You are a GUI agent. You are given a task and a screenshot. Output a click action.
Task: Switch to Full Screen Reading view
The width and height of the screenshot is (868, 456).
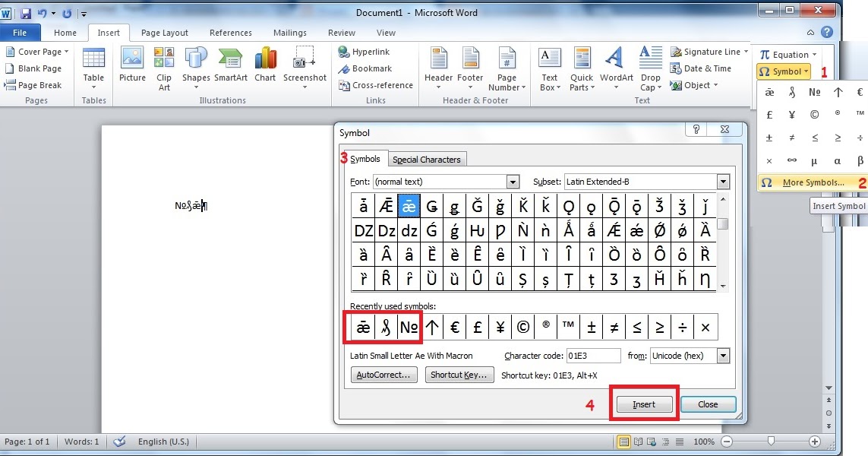coord(638,442)
